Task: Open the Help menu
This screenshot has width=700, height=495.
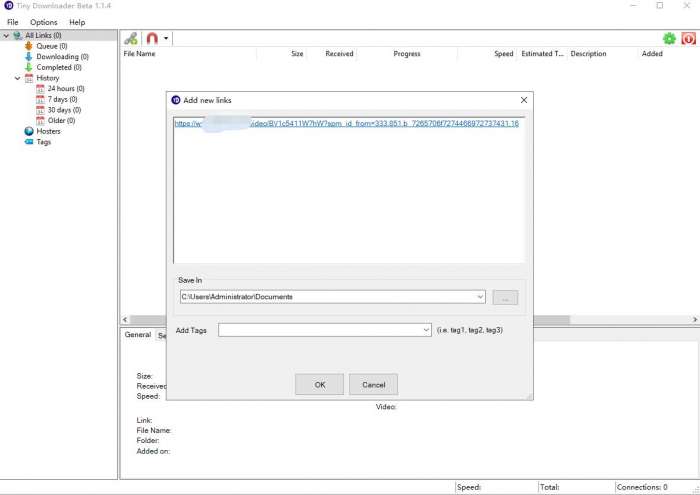Action: click(x=77, y=22)
